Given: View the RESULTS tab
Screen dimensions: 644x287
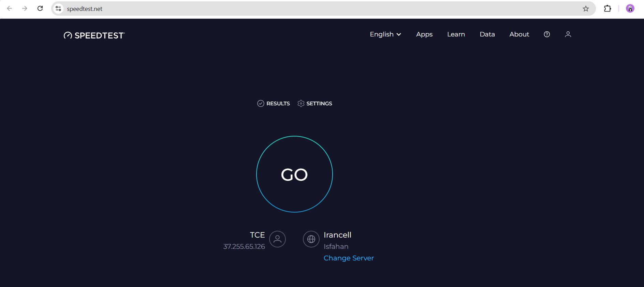Looking at the screenshot, I should pos(274,103).
